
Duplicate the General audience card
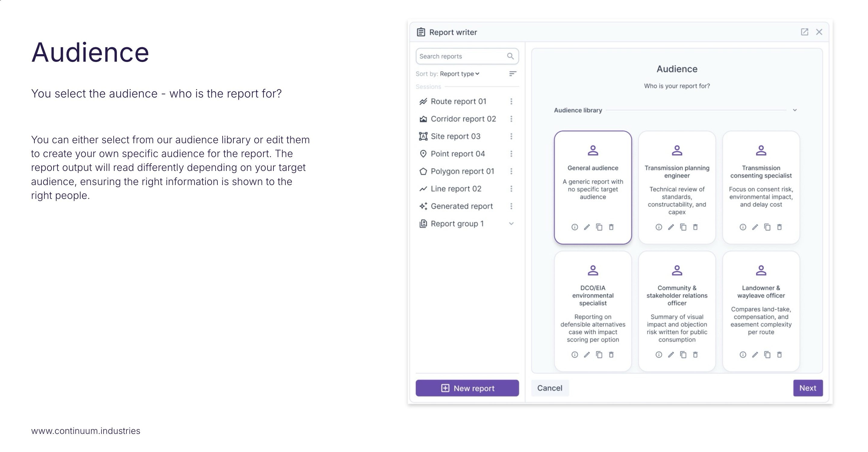(x=599, y=227)
